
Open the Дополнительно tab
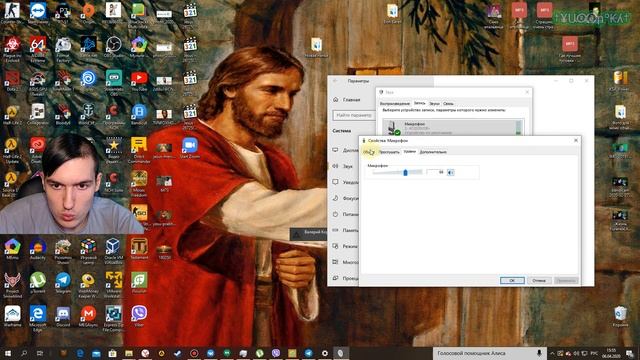pyautogui.click(x=433, y=152)
